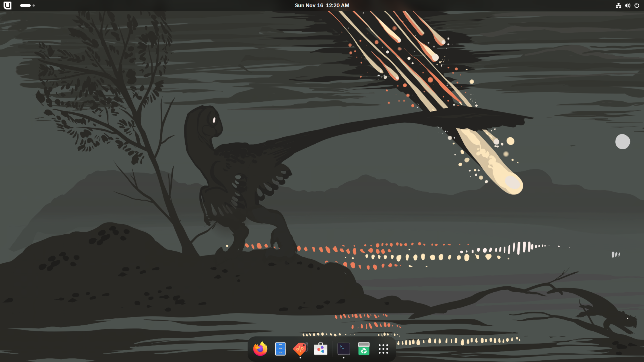Click the wired network status icon
This screenshot has height=362, width=644.
click(x=618, y=5)
